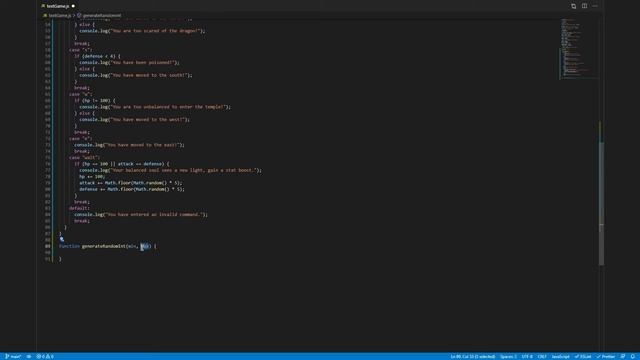This screenshot has height=360, width=640.
Task: Change the CRLF end-of-line sequence
Action: [x=542, y=356]
